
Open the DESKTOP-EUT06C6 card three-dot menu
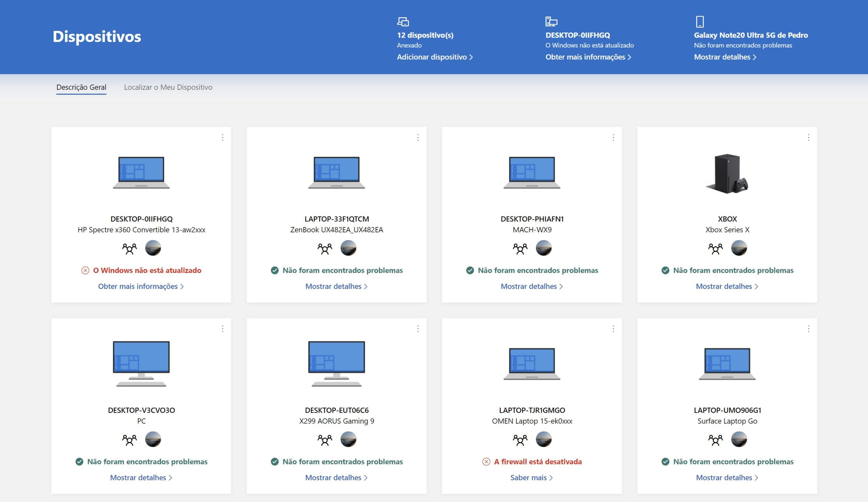[418, 329]
